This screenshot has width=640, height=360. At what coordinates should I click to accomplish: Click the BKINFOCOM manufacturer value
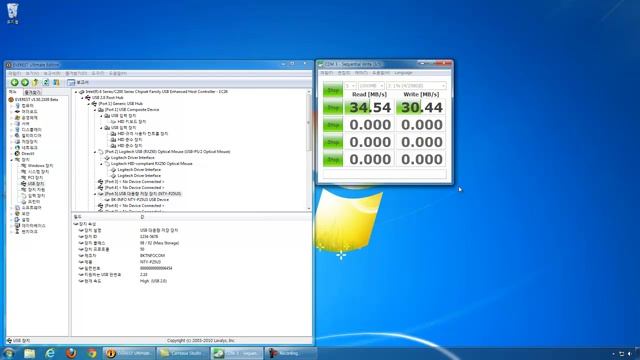(x=152, y=256)
